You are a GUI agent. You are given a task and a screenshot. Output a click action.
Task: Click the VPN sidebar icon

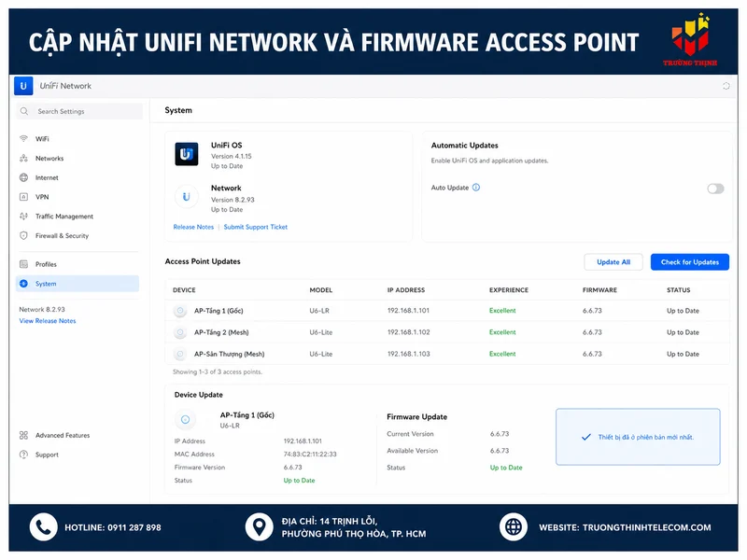(23, 197)
